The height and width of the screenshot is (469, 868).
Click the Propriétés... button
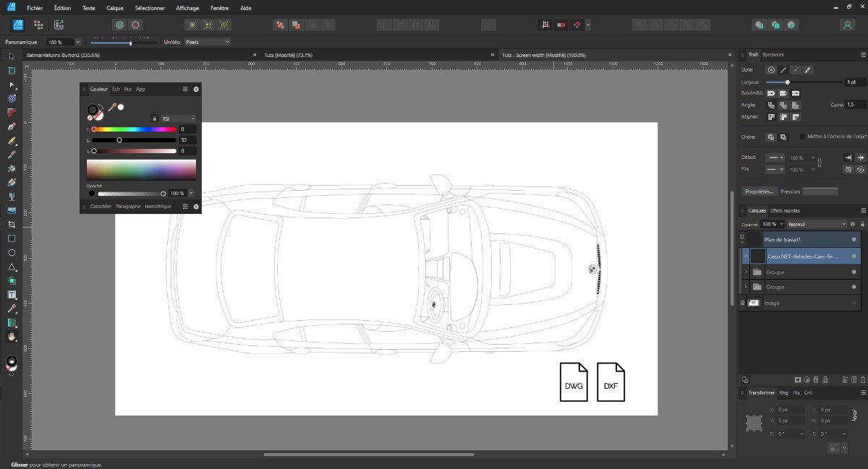[x=760, y=192]
